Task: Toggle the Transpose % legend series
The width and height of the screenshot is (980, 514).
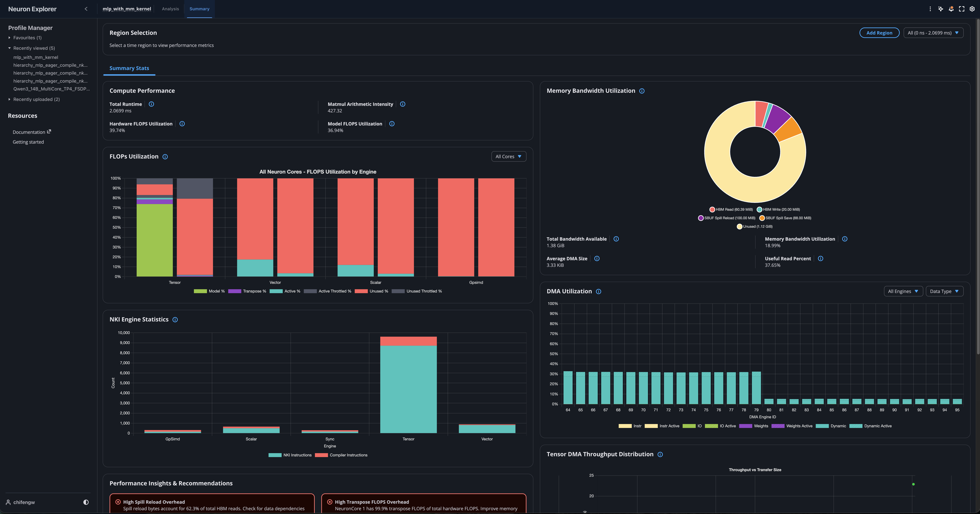Action: click(x=247, y=291)
